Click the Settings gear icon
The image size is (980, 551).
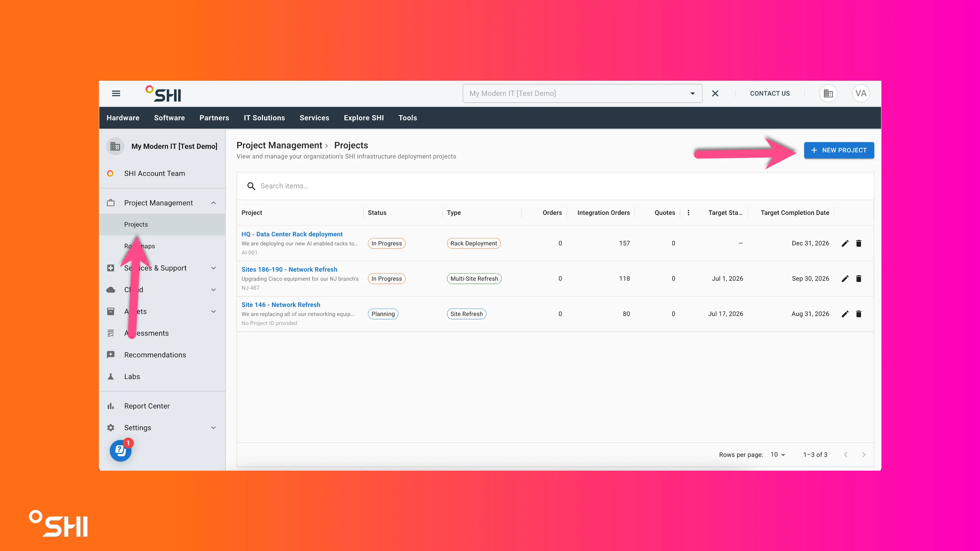tap(111, 428)
